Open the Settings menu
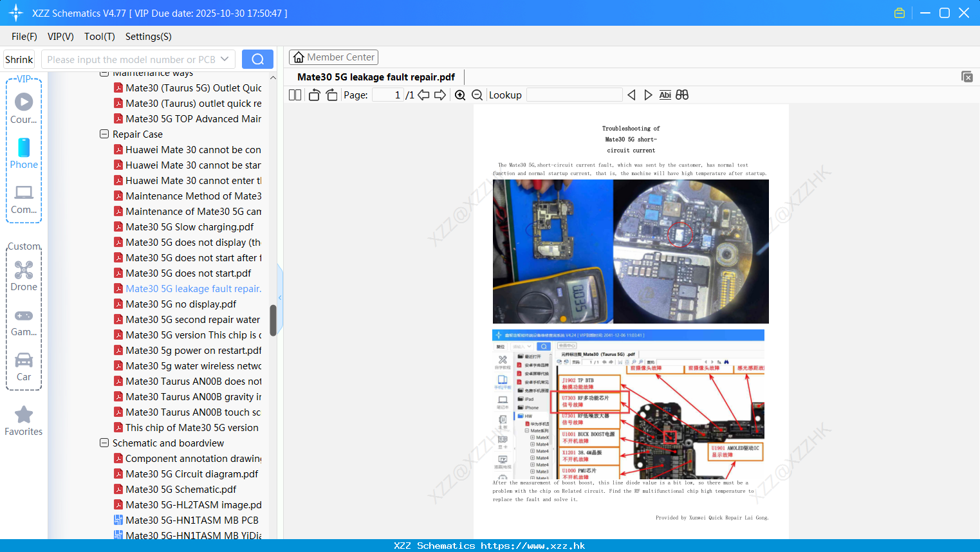This screenshot has height=552, width=980. tap(149, 37)
